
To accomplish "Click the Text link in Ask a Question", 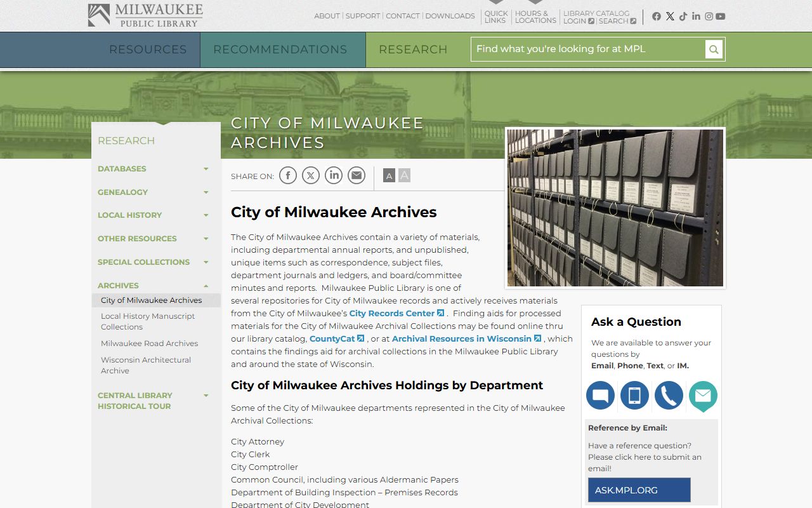I will pos(655,366).
